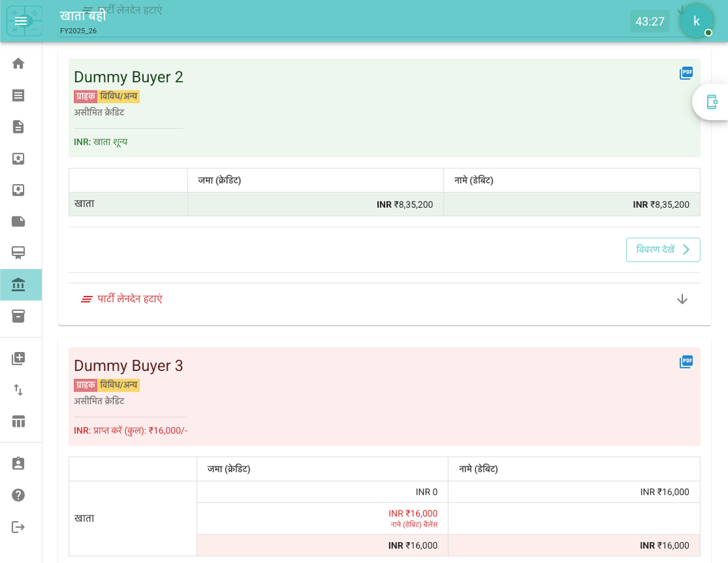Open the contact badge sidebar icon

click(x=18, y=463)
